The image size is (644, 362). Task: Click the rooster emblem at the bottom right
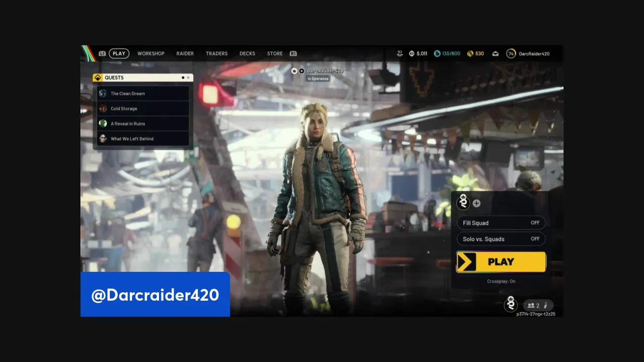[x=511, y=304]
